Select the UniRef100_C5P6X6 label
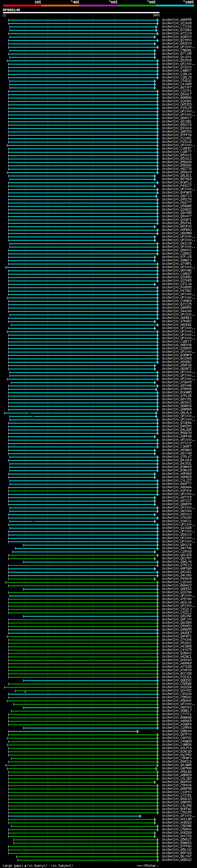 (177, 785)
